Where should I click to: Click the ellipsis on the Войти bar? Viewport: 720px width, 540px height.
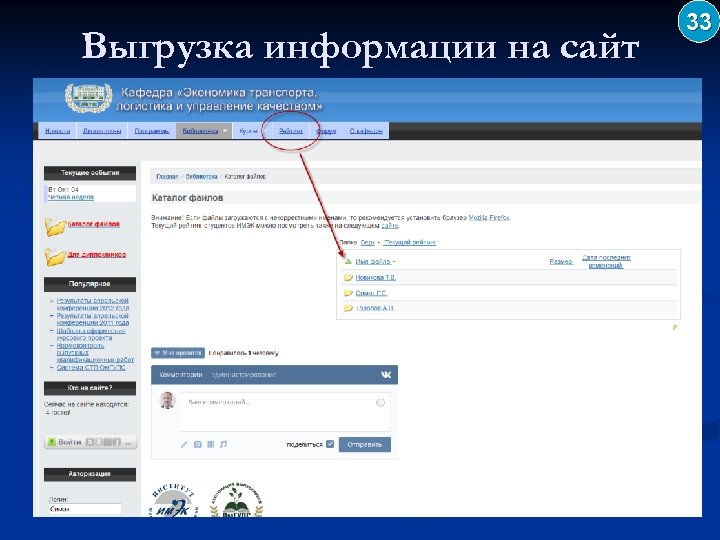click(x=128, y=442)
